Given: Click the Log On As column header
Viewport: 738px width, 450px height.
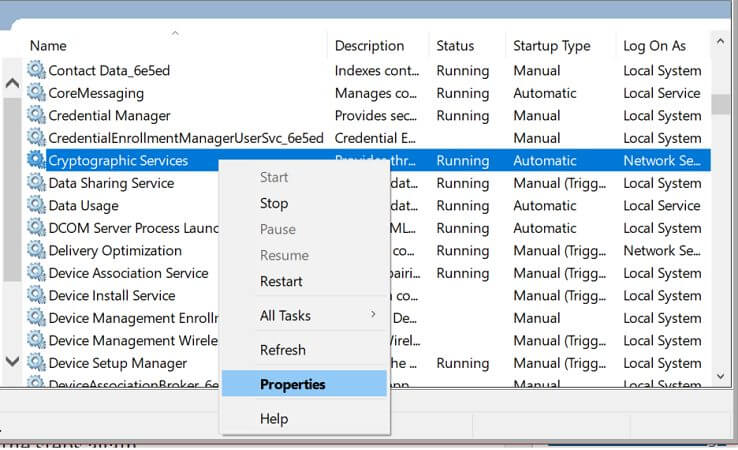Looking at the screenshot, I should point(655,46).
